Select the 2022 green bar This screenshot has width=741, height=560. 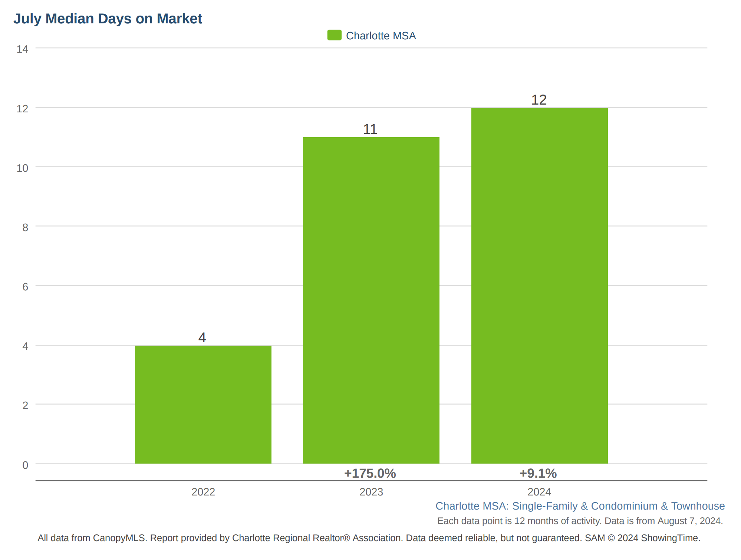point(203,404)
